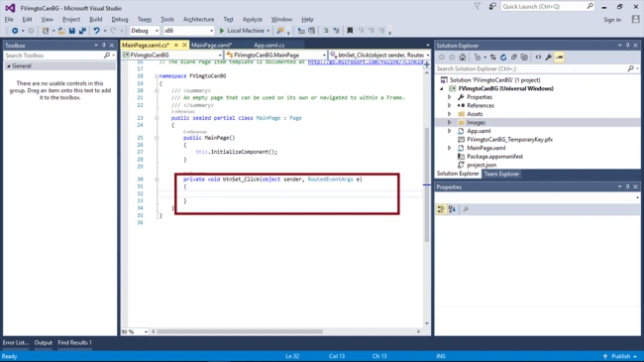Click the notifications filter funnel icon
Viewport: 644px width, 362px height.
[x=478, y=6]
